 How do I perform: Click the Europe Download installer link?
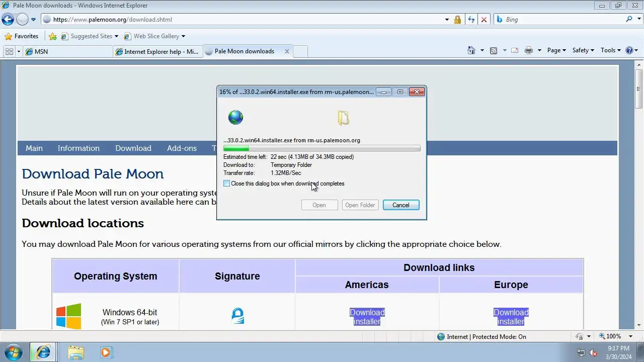pyautogui.click(x=511, y=317)
